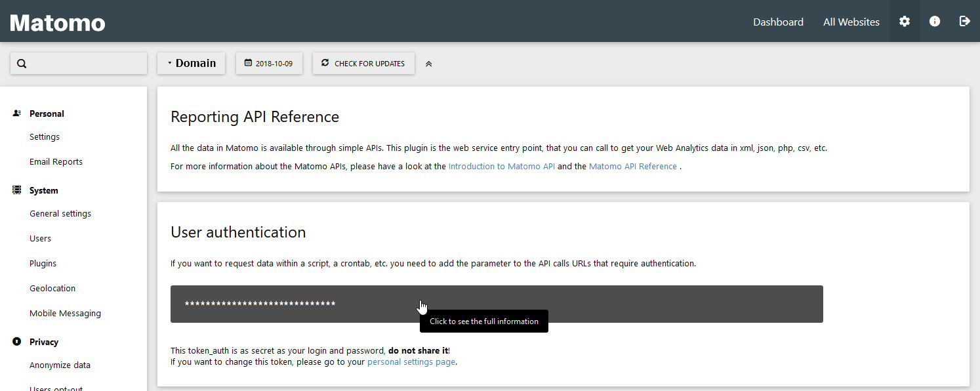
Task: Expand the Domain website selector dropdown
Action: [191, 64]
